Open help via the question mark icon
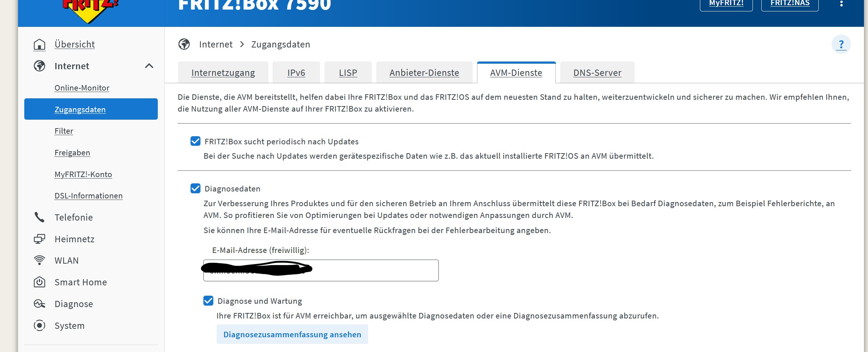The height and width of the screenshot is (352, 868). pyautogui.click(x=841, y=44)
